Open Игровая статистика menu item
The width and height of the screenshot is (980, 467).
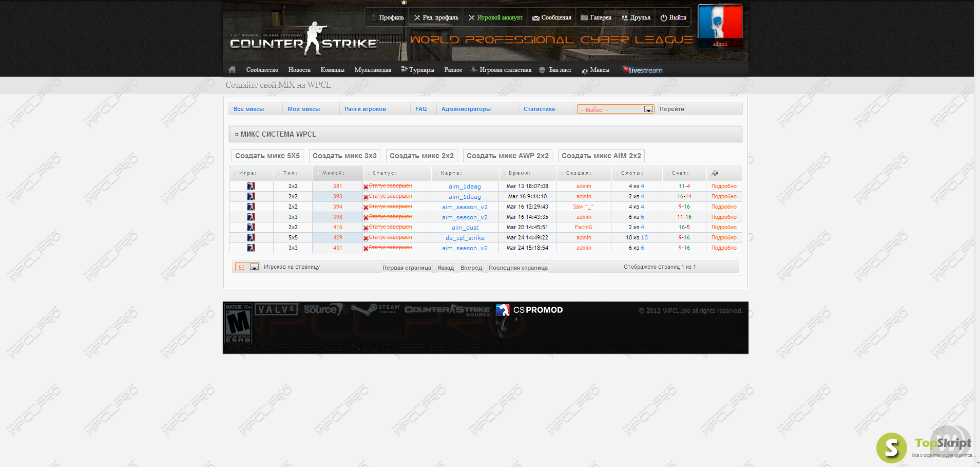coord(501,70)
